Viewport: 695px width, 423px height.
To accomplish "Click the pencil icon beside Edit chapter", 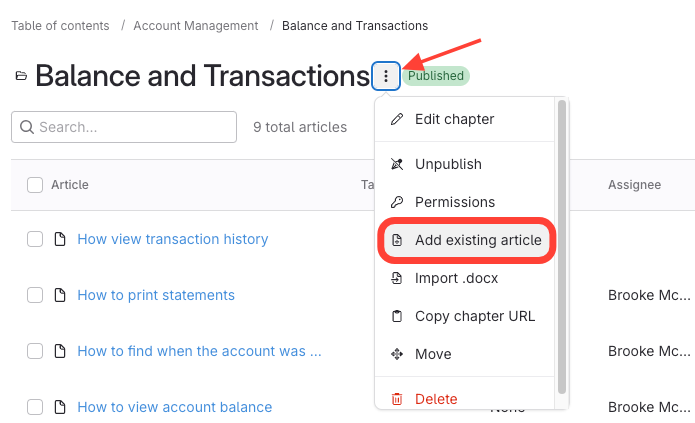I will [x=397, y=119].
